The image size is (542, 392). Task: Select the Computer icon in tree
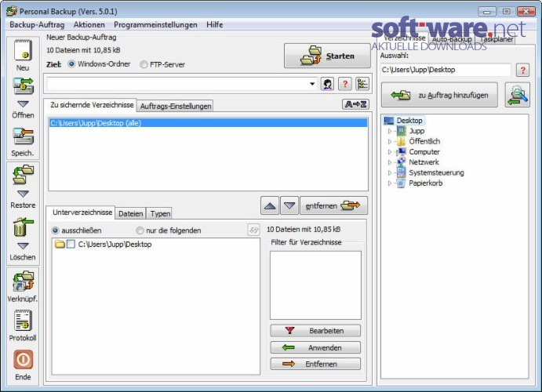pos(402,151)
